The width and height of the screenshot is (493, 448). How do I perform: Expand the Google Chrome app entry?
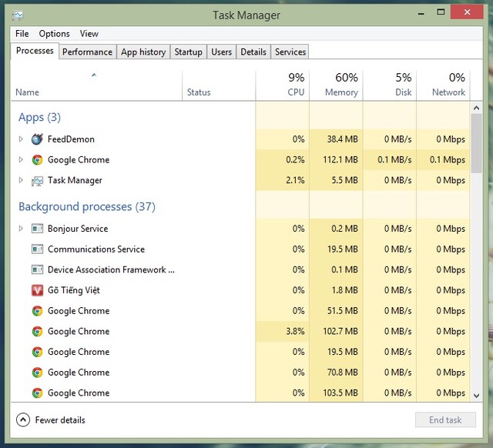[x=22, y=160]
